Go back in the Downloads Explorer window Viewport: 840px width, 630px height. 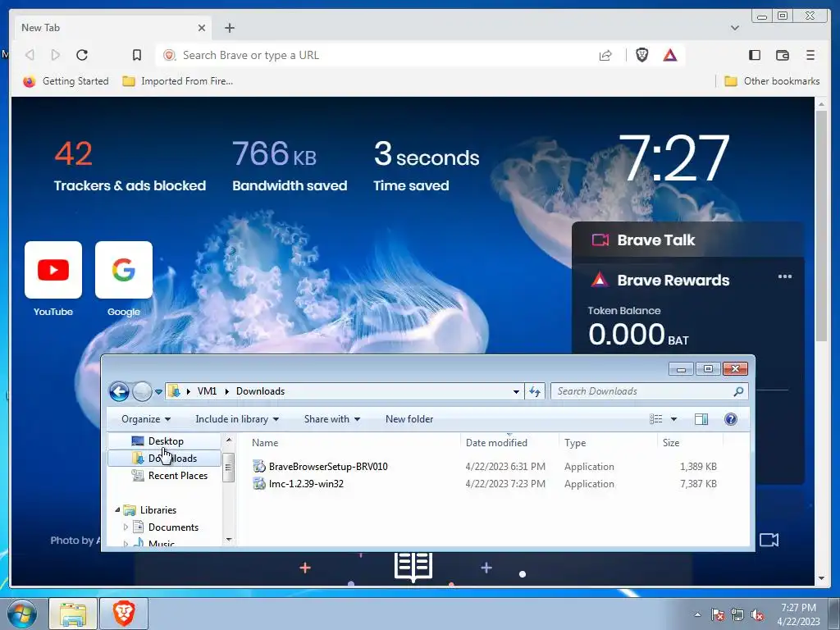point(119,391)
